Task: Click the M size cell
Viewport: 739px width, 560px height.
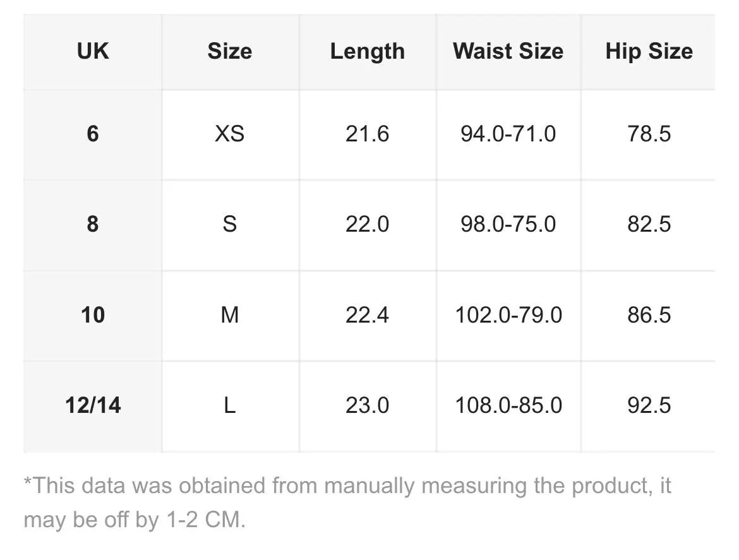Action: (x=229, y=314)
